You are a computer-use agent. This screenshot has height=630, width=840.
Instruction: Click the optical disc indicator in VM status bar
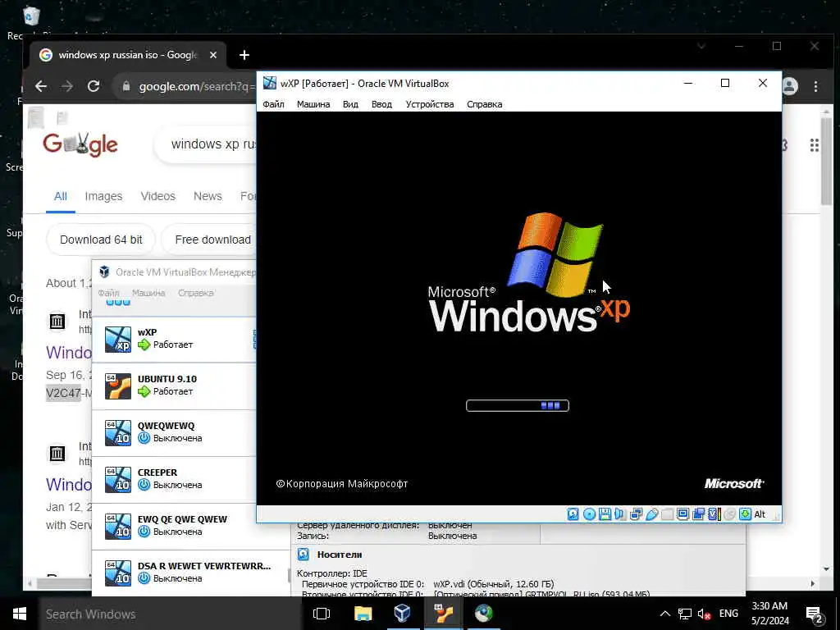coord(589,514)
